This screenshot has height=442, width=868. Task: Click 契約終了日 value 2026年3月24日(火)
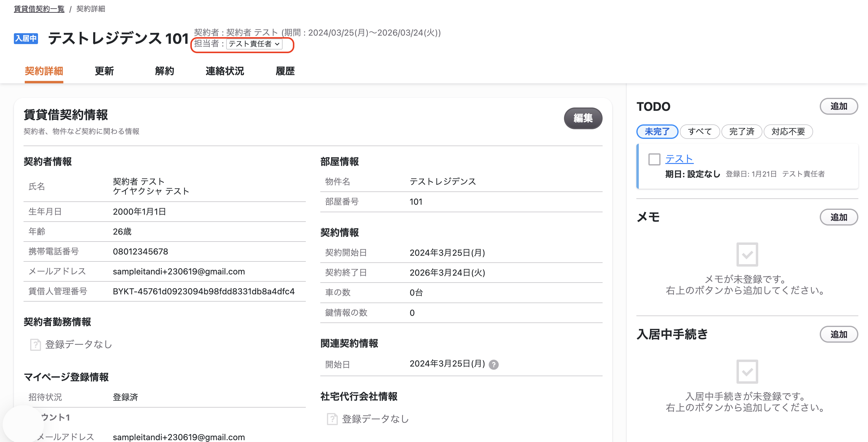(x=447, y=273)
